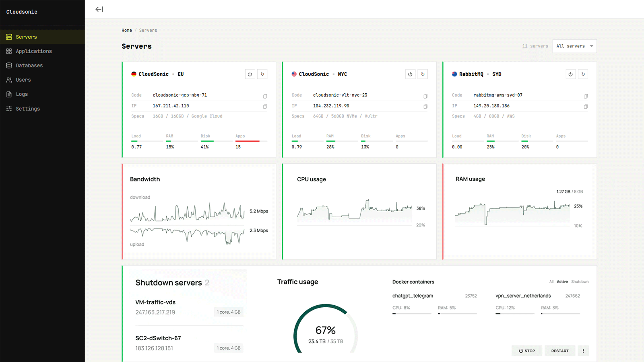Show All Docker containers tab
Image resolution: width=644 pixels, height=362 pixels.
coord(551,282)
